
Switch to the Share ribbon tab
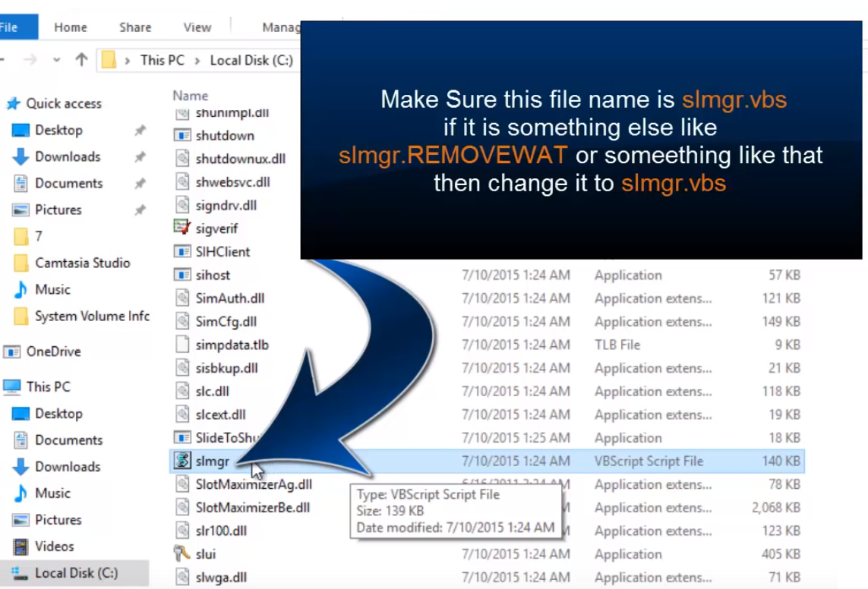135,27
